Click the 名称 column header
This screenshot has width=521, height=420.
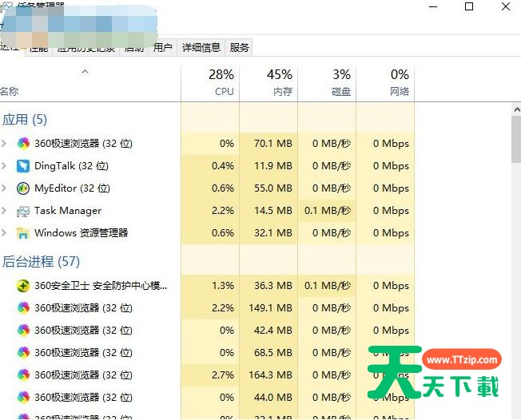pyautogui.click(x=9, y=91)
